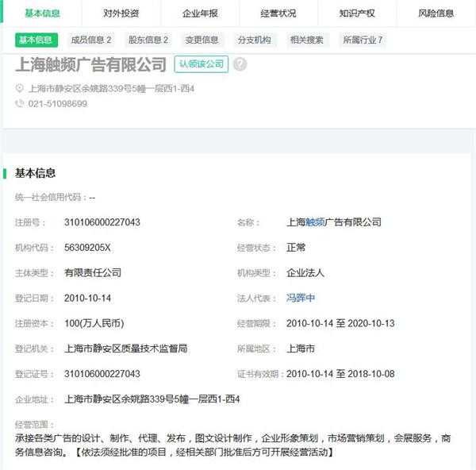Click business scope text starting 承接各类广告
The width and height of the screenshot is (476, 470).
click(232, 445)
